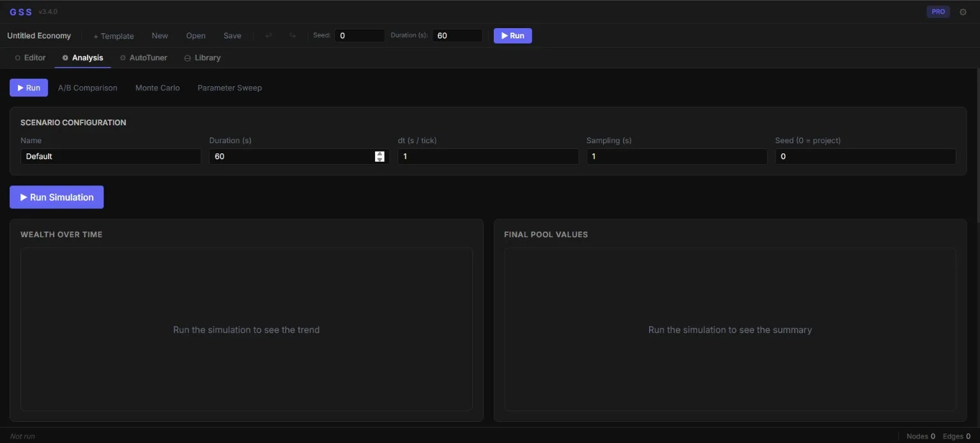
Task: Increase scenario duration with up stepper arrow
Action: tap(380, 153)
